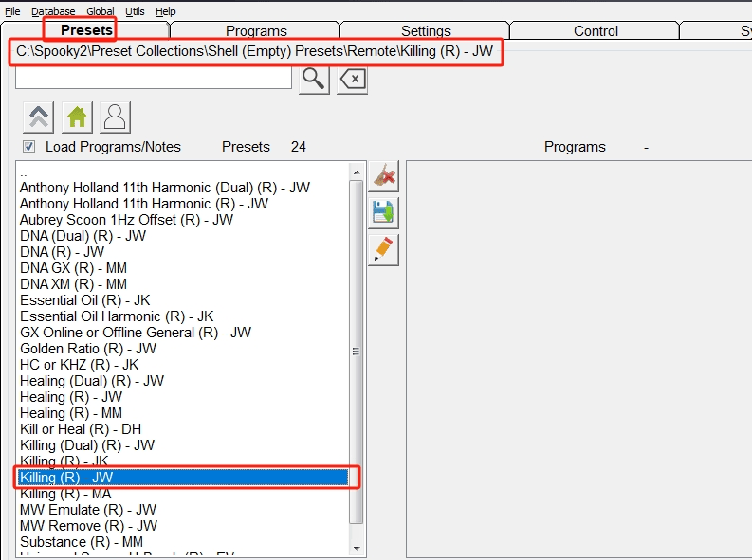Screen dimensions: 752x560
Task: Go to presets home folder icon
Action: [77, 117]
